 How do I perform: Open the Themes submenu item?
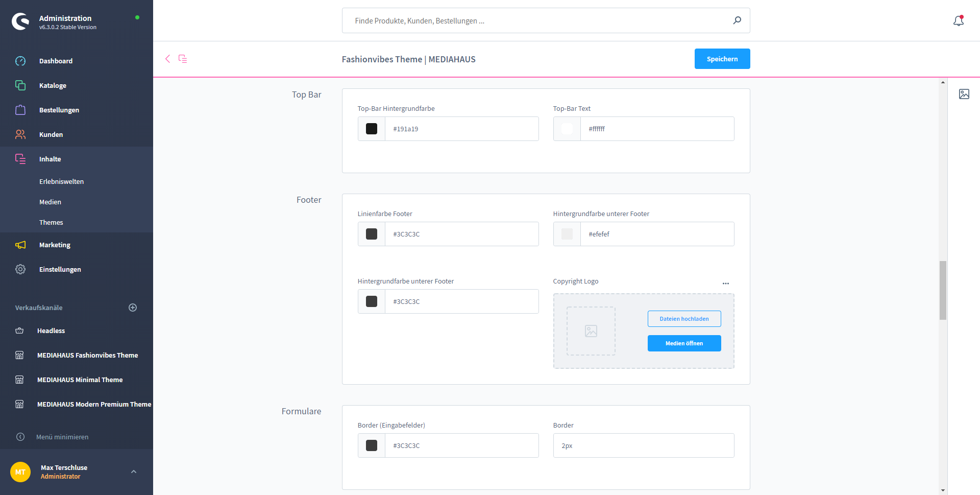pos(51,222)
